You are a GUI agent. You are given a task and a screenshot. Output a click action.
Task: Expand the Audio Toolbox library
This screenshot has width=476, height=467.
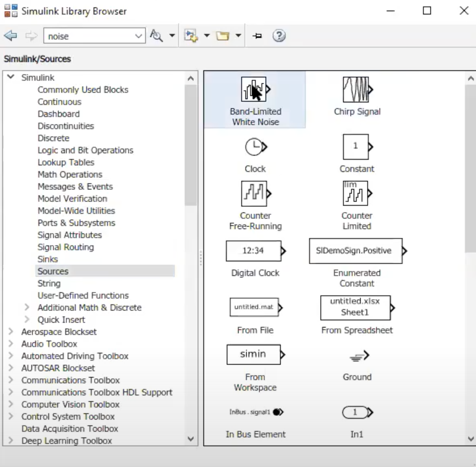11,344
